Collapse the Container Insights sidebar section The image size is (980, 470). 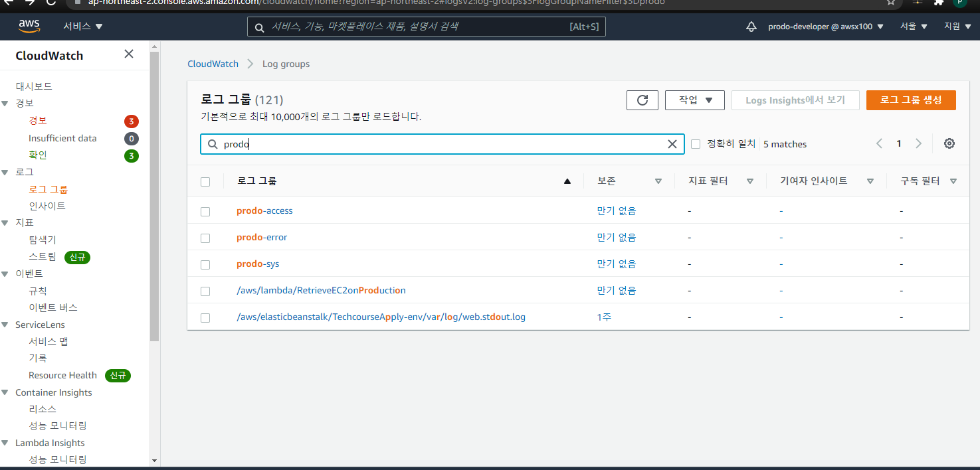click(5, 393)
